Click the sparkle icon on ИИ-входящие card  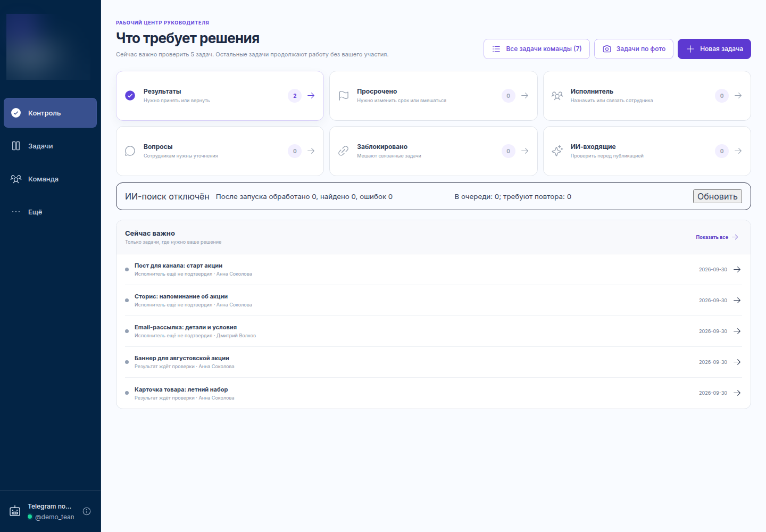point(557,151)
